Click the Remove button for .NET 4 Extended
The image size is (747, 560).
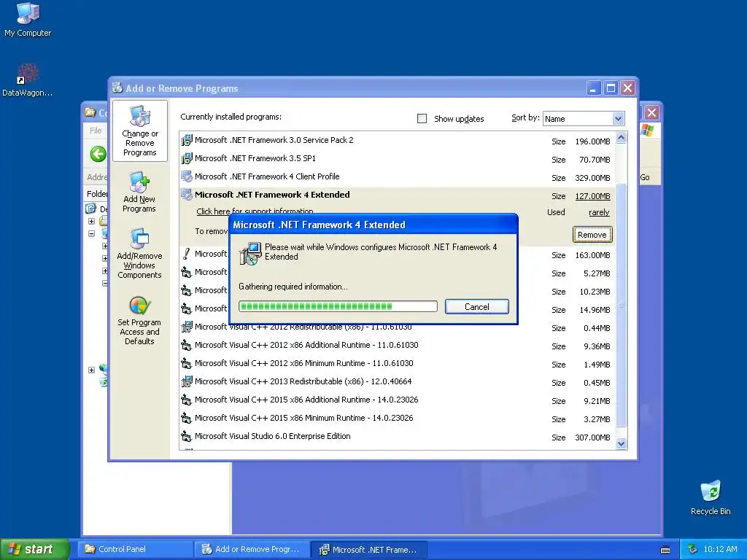[x=592, y=235]
